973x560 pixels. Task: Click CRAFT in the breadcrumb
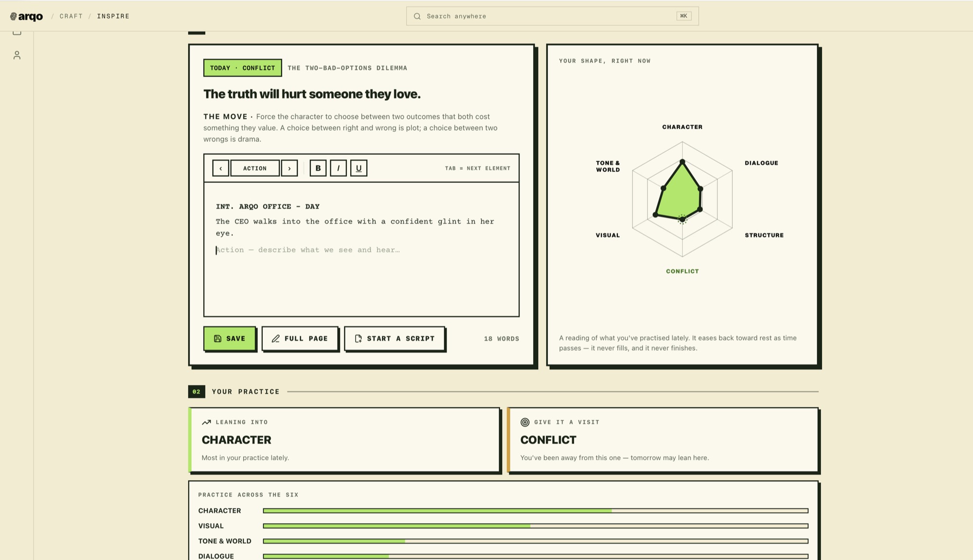pyautogui.click(x=71, y=17)
